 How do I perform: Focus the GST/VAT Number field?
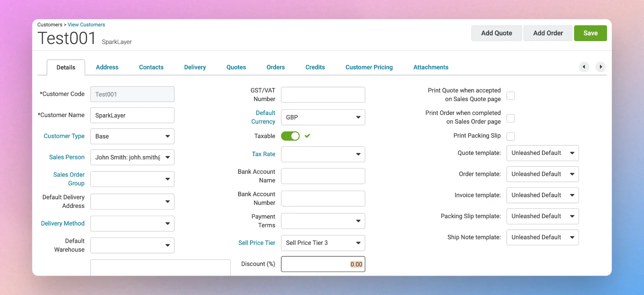tap(323, 95)
